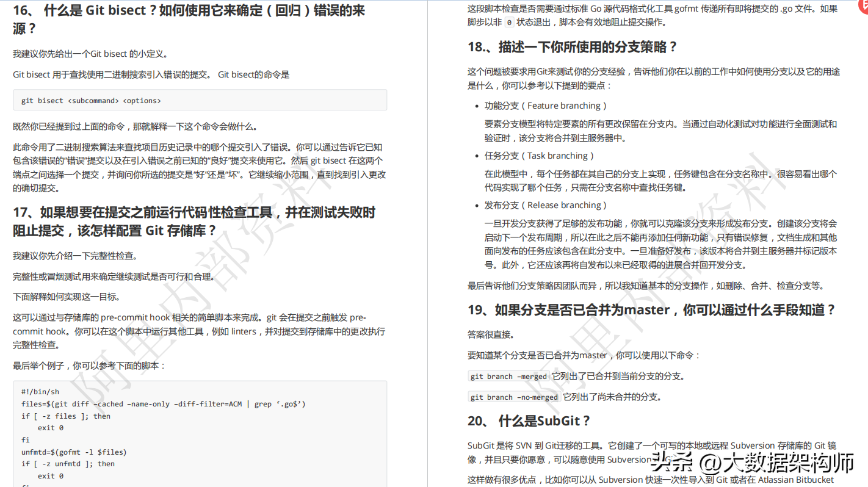Click the paragraph starting "这可以通过与存储库的 pre-commit hook"

click(x=199, y=331)
